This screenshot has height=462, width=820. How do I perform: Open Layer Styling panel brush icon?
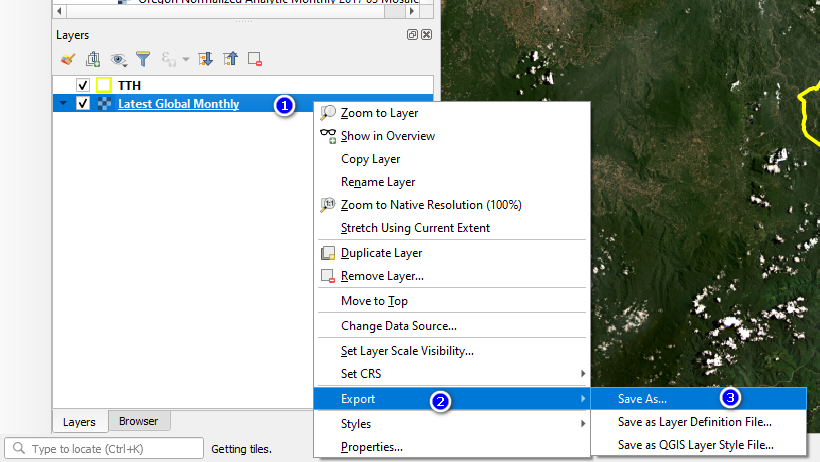tap(68, 59)
